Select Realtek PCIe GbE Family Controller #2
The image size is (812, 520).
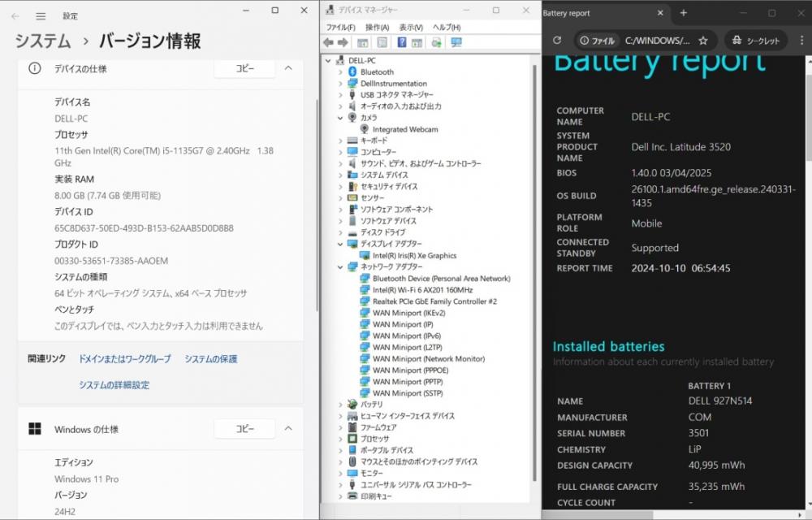[434, 301]
